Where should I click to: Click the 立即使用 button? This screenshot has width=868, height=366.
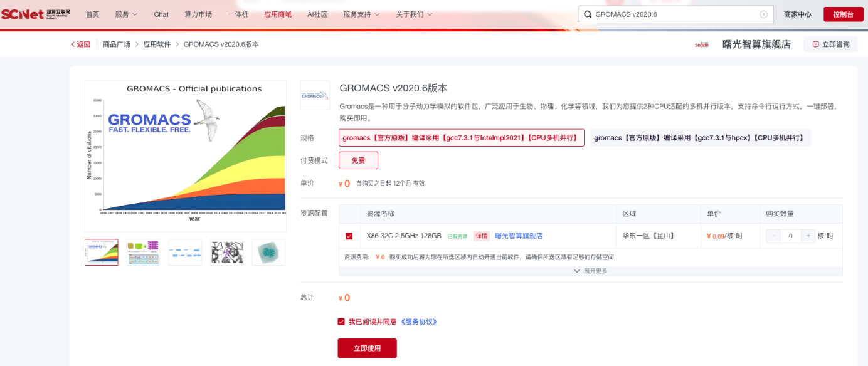(367, 348)
